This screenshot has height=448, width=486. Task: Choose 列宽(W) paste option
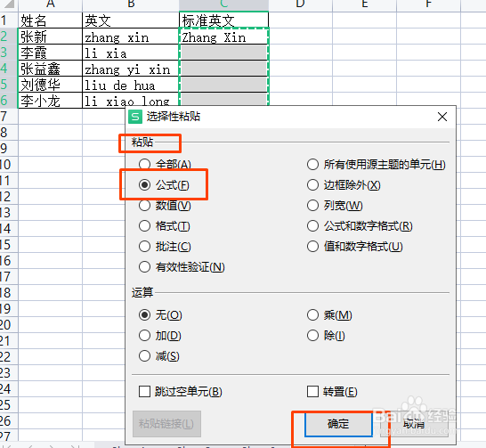point(335,205)
